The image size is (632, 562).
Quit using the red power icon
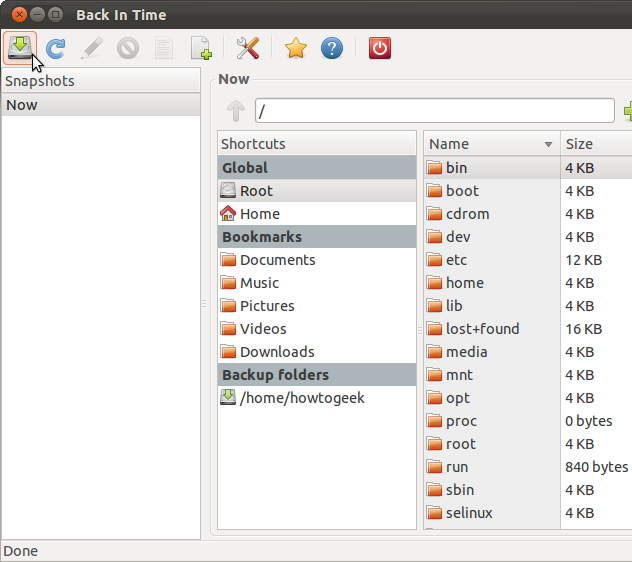(380, 47)
